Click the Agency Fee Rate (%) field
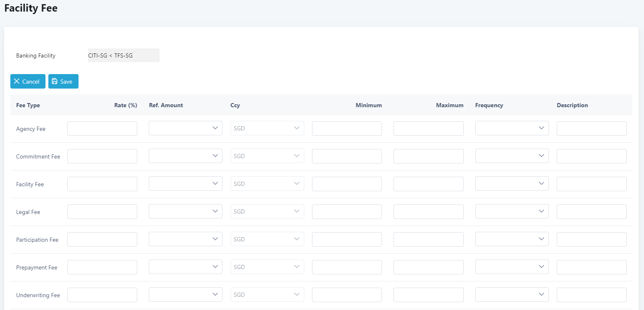This screenshot has width=644, height=310. coord(102,128)
